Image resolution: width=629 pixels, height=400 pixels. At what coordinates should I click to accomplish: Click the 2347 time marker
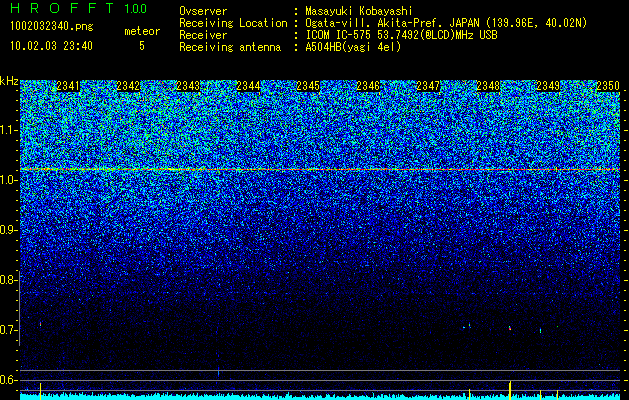[x=428, y=86]
